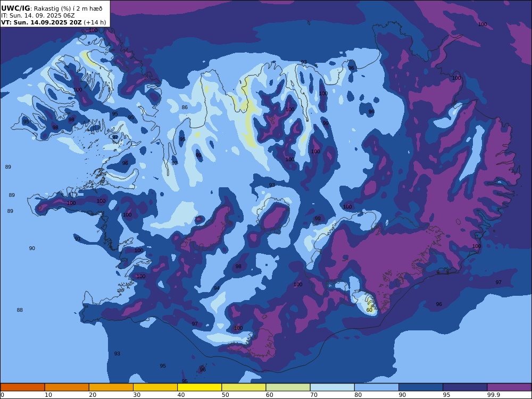The width and height of the screenshot is (532, 399).
Task: Click the dark orange 0–10 legend swatch
Action: [22, 387]
